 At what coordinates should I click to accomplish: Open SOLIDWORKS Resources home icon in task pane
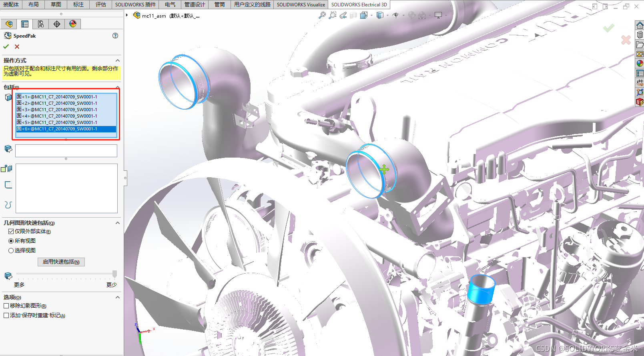coord(640,25)
